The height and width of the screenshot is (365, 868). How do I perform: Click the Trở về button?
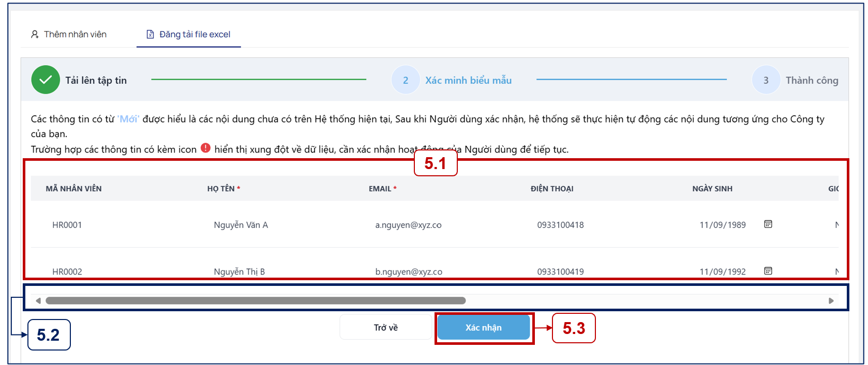[386, 327]
